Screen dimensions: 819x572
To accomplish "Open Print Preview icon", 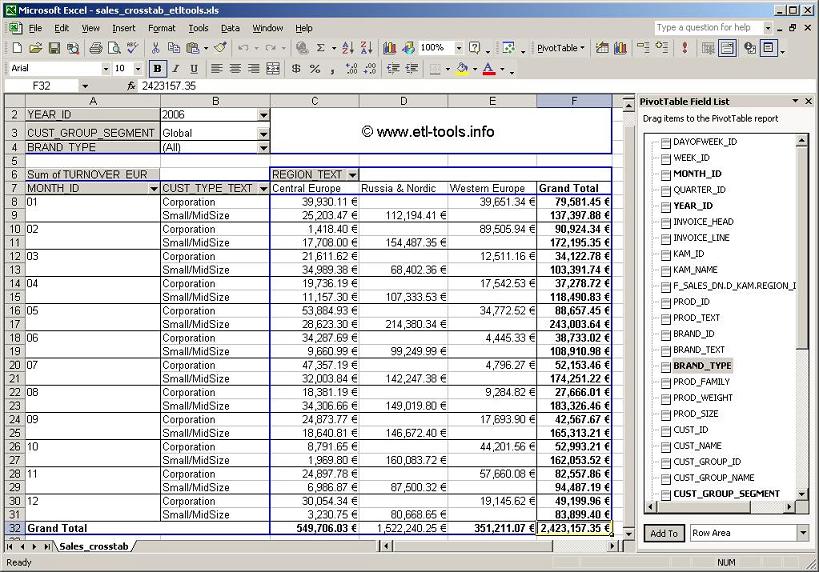I will click(114, 48).
